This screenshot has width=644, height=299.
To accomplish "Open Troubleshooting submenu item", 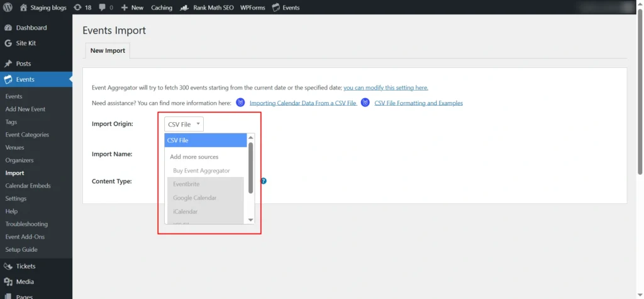I will (x=26, y=224).
